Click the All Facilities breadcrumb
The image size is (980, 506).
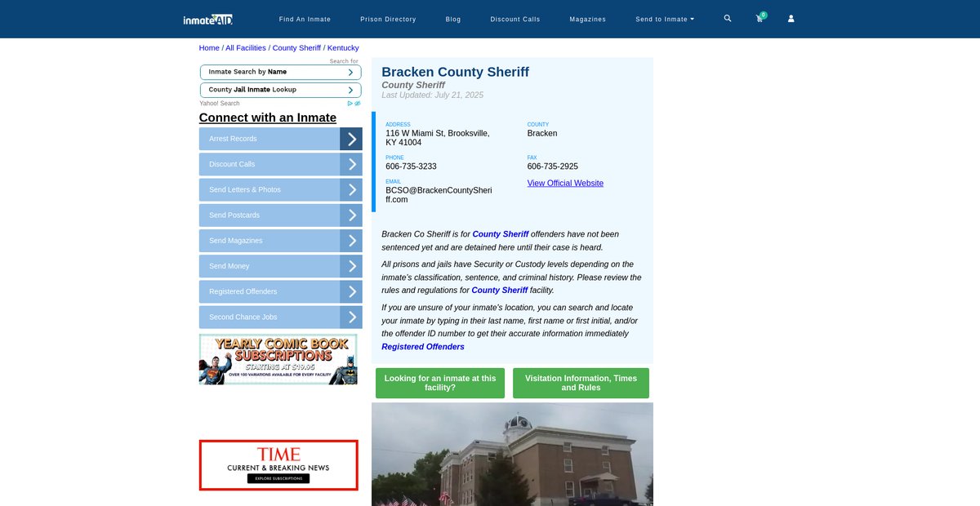pos(246,48)
